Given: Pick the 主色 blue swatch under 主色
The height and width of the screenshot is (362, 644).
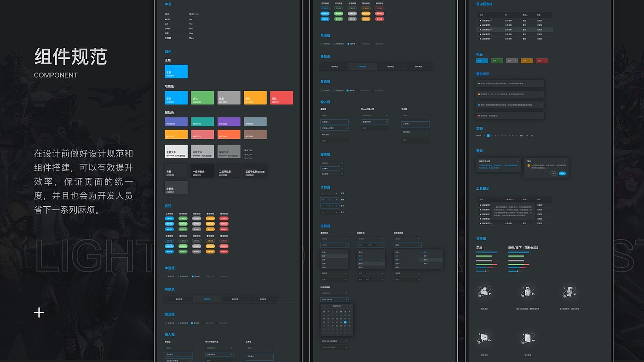Looking at the screenshot, I should [176, 71].
